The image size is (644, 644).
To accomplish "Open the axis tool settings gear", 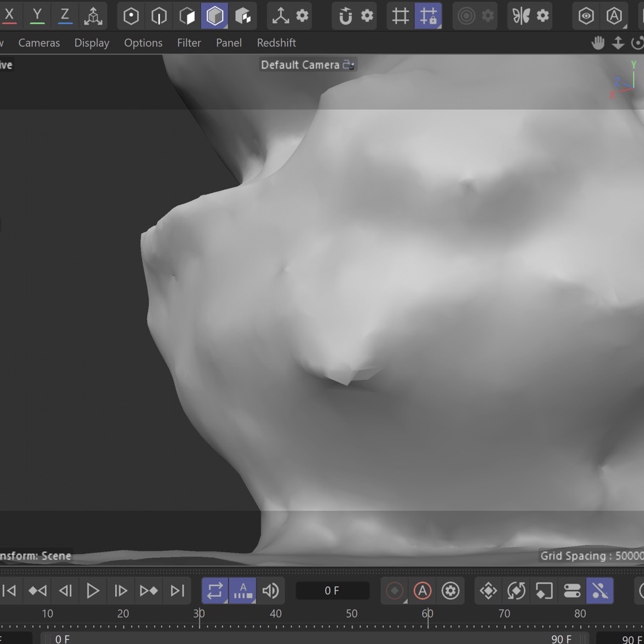I will (303, 16).
